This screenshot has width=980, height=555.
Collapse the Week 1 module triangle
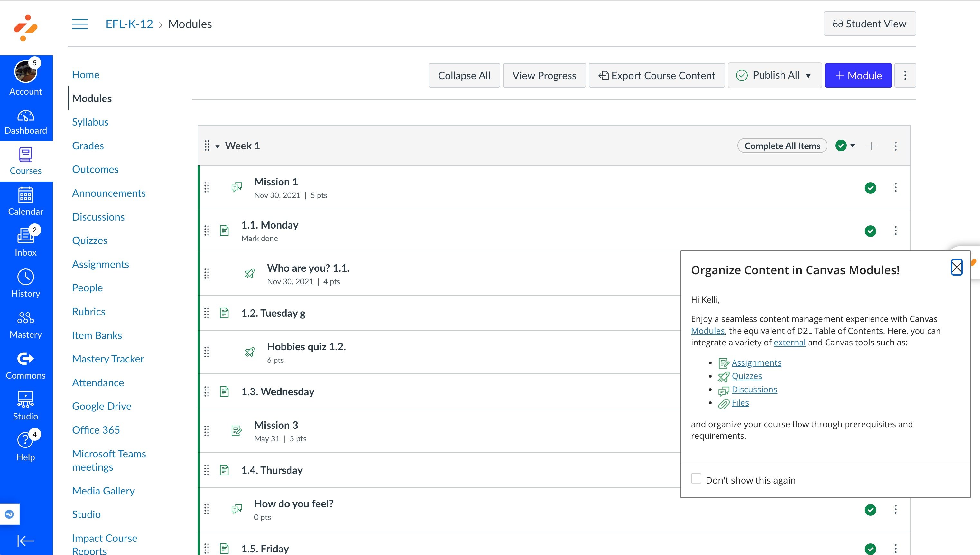tap(217, 146)
